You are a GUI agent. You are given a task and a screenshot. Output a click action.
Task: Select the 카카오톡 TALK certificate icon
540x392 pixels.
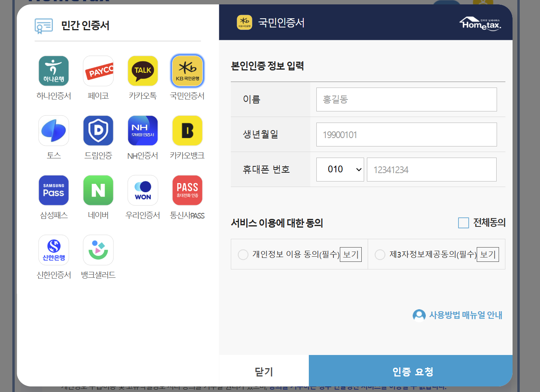click(x=143, y=71)
